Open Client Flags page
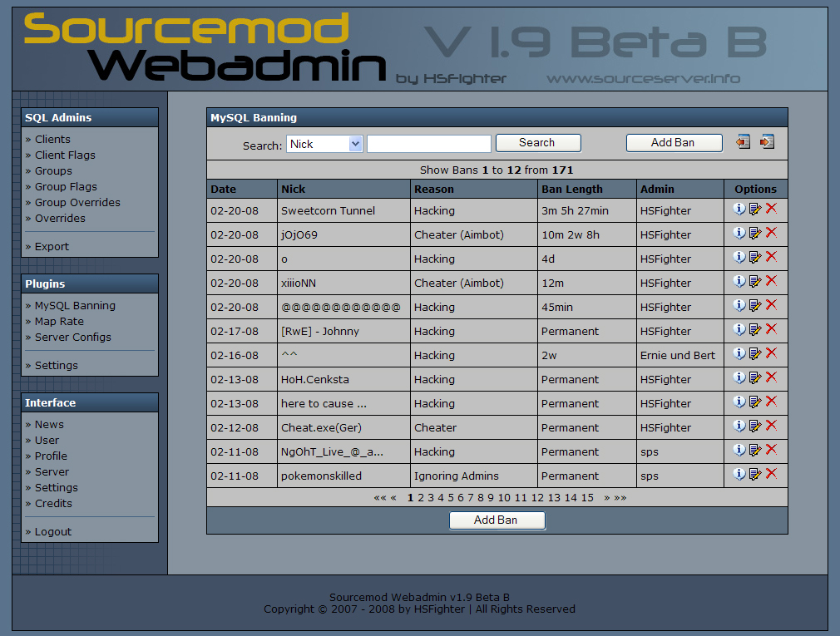This screenshot has width=840, height=636. [x=65, y=155]
